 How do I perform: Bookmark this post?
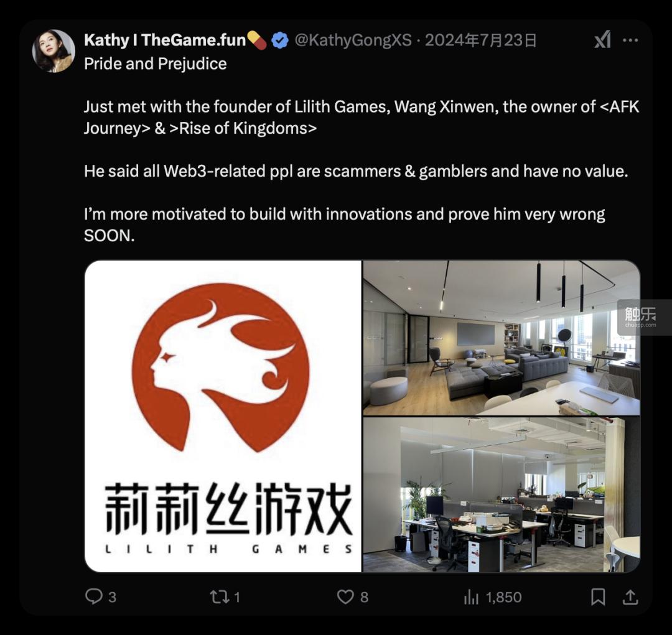click(x=598, y=597)
